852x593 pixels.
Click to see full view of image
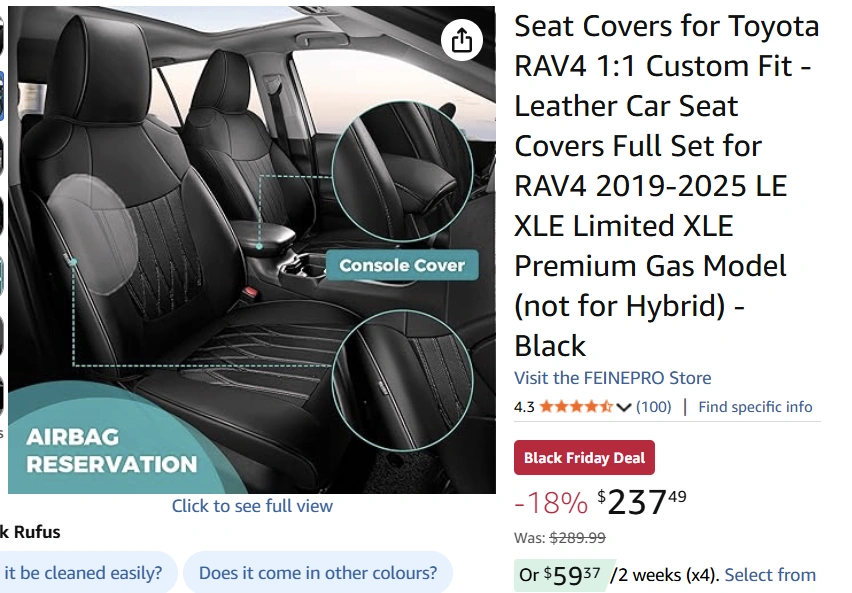pyautogui.click(x=252, y=506)
